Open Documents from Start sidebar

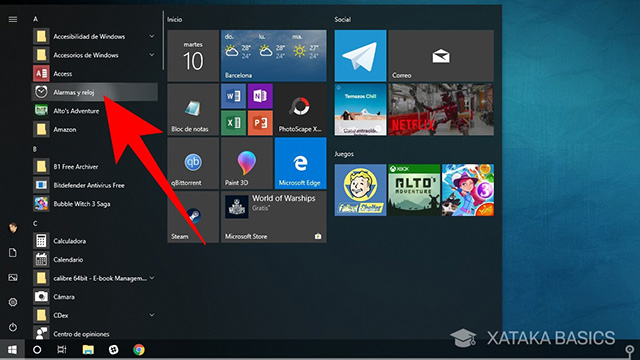13,253
